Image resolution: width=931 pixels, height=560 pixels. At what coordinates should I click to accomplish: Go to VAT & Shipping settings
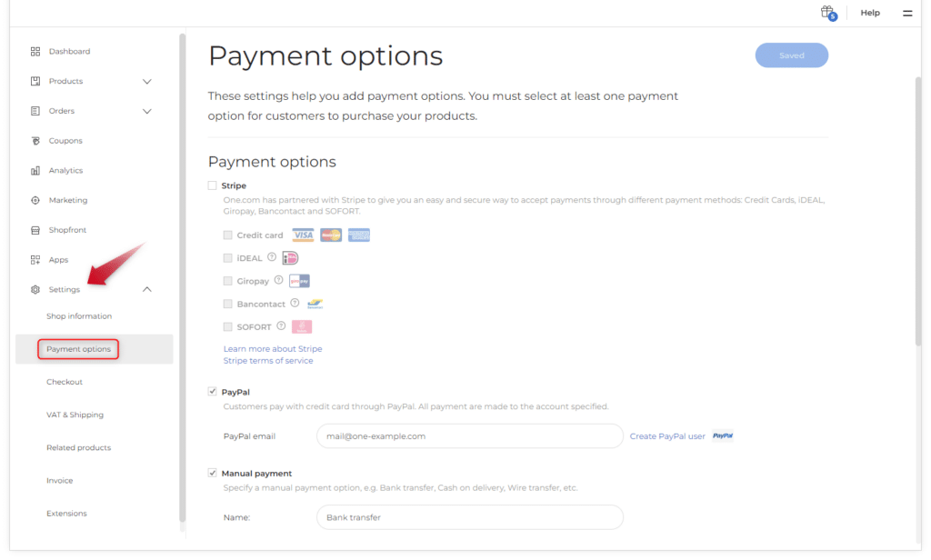tap(75, 415)
